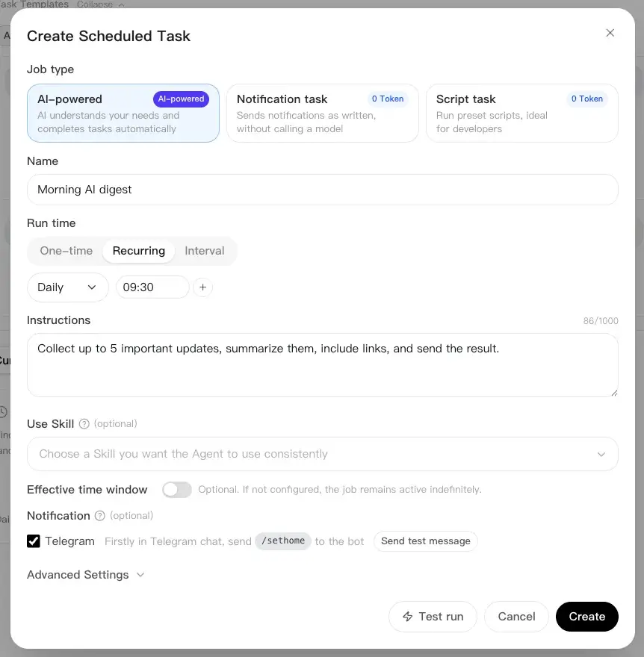Viewport: 644px width, 657px height.
Task: Click the 0 Token badge on Script task
Action: click(x=587, y=99)
